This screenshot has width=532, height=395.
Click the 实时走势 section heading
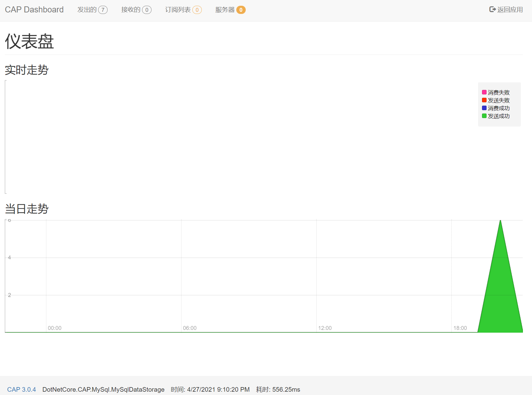[x=27, y=70]
